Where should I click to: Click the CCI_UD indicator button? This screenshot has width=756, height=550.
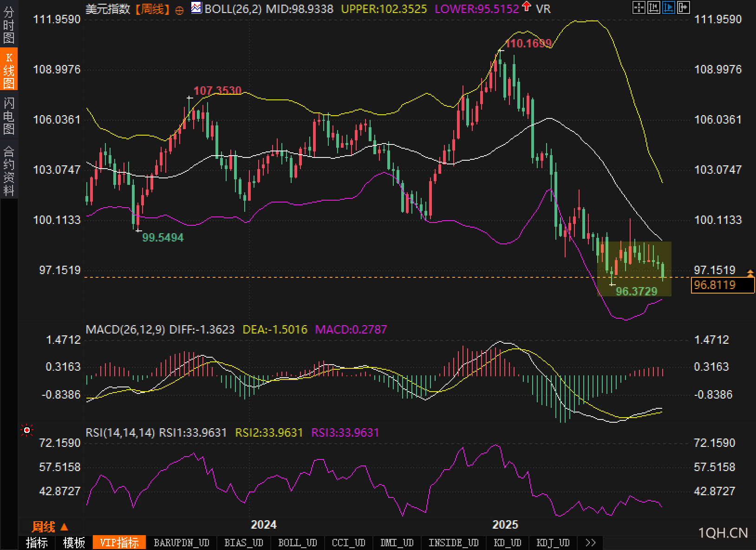point(349,543)
